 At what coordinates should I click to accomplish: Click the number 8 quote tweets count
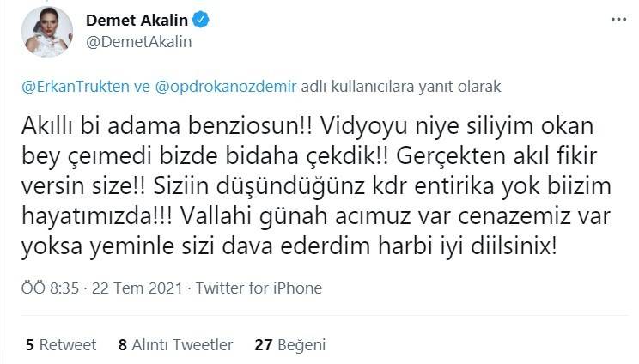[x=123, y=345]
